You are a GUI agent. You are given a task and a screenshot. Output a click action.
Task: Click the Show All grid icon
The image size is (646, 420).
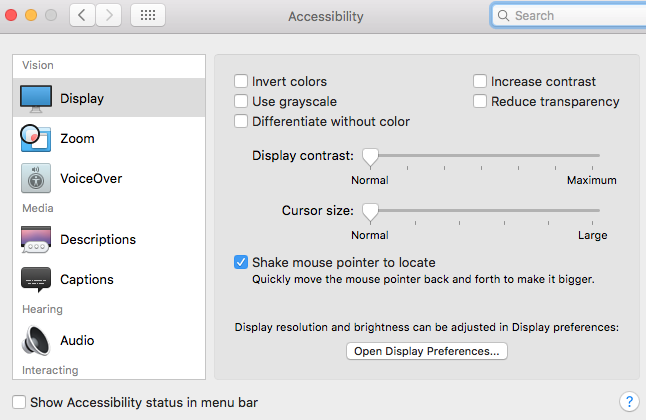(148, 16)
